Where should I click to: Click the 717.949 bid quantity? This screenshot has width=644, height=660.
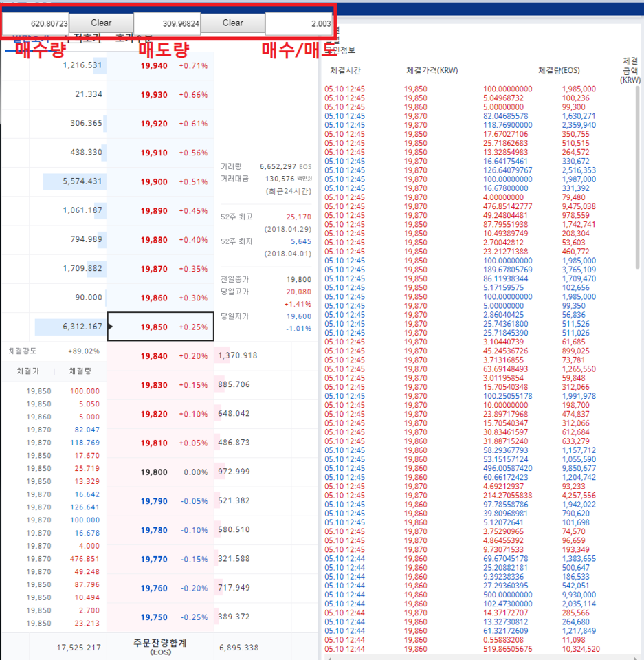[x=234, y=588]
